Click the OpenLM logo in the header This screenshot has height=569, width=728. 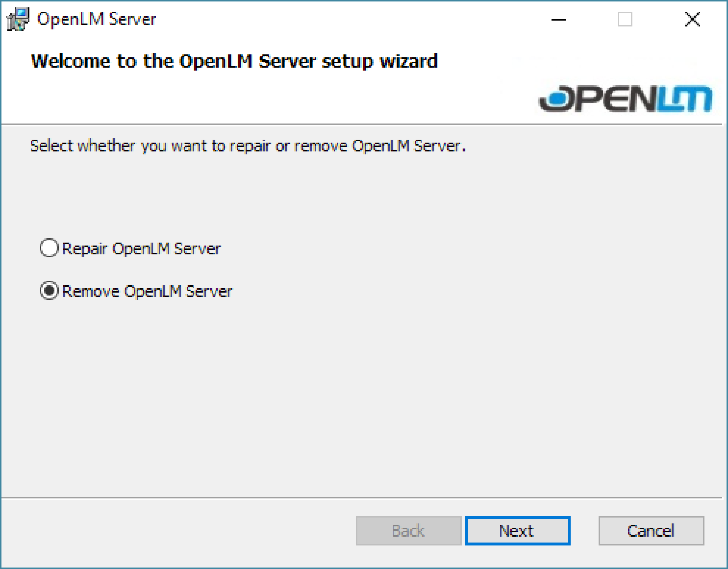625,98
